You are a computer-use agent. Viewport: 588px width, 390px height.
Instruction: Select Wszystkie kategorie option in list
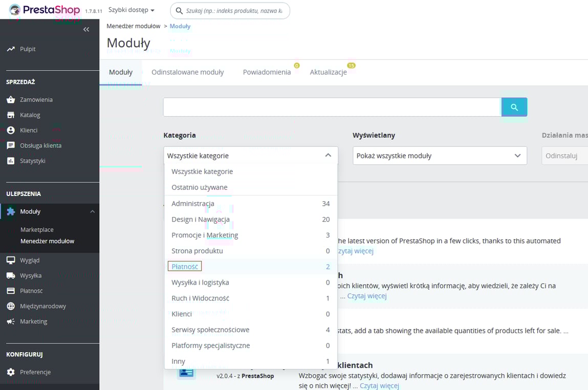(x=251, y=171)
